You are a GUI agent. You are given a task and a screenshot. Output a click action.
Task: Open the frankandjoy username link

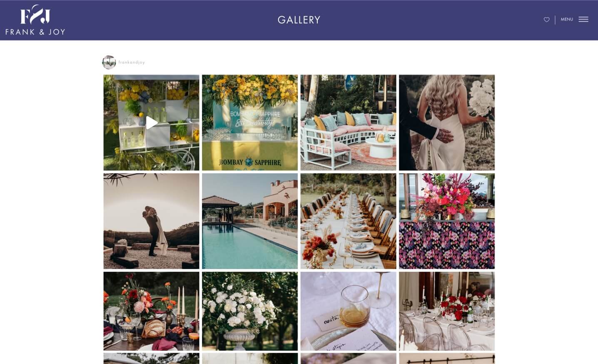[132, 62]
